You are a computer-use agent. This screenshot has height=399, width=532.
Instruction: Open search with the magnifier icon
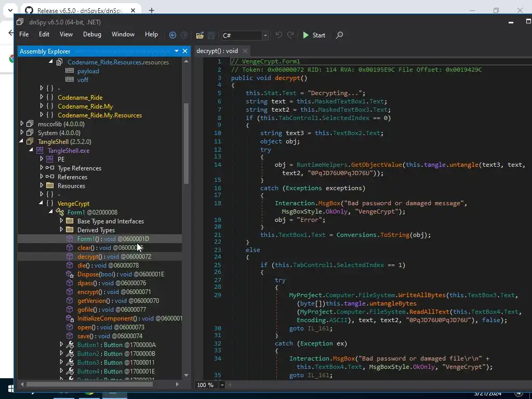(339, 35)
